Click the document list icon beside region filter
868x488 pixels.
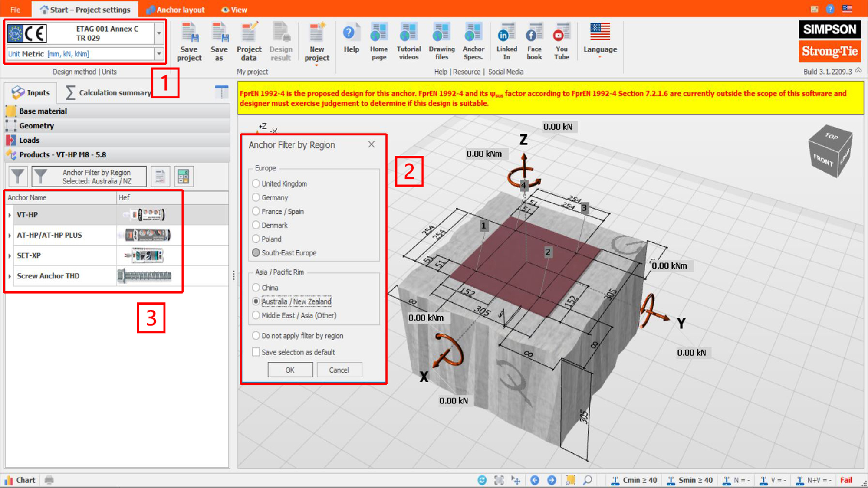click(160, 177)
